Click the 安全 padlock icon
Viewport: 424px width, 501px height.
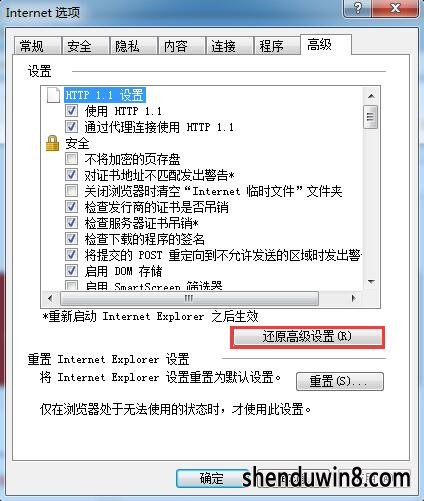coord(52,143)
